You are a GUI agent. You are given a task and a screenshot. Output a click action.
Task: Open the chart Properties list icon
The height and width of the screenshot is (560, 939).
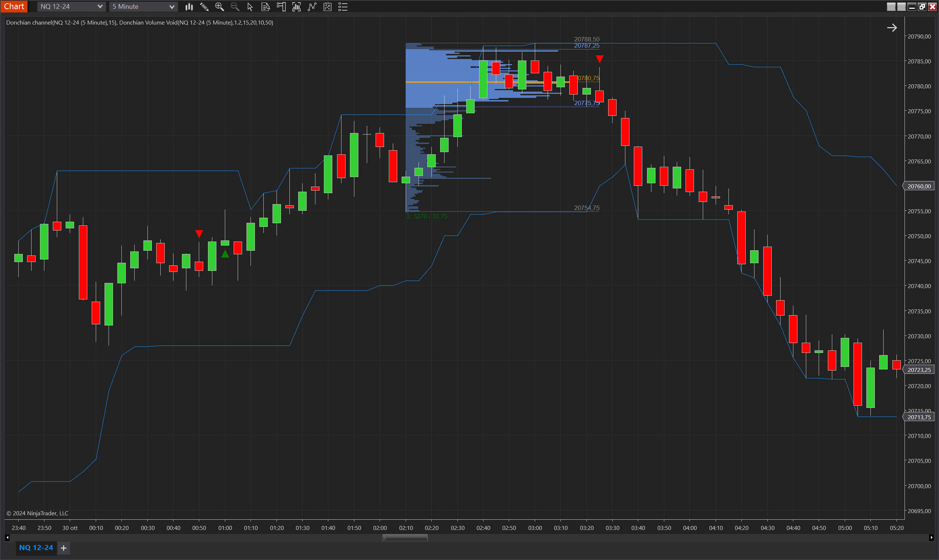coord(343,7)
